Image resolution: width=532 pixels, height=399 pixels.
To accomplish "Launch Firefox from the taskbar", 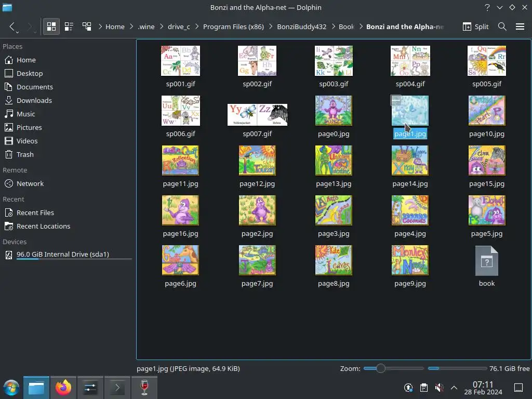I will pos(63,388).
